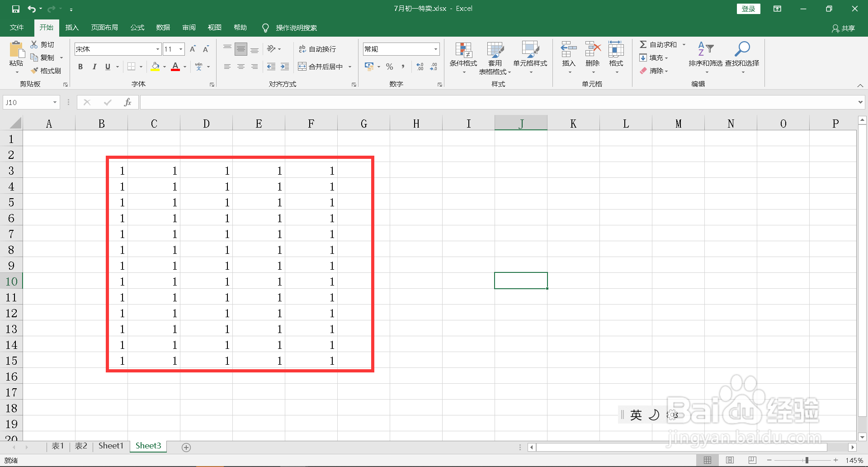Screen dimensions: 868x467
Task: Select the Format Painter (格式刷) brush
Action: [x=34, y=71]
